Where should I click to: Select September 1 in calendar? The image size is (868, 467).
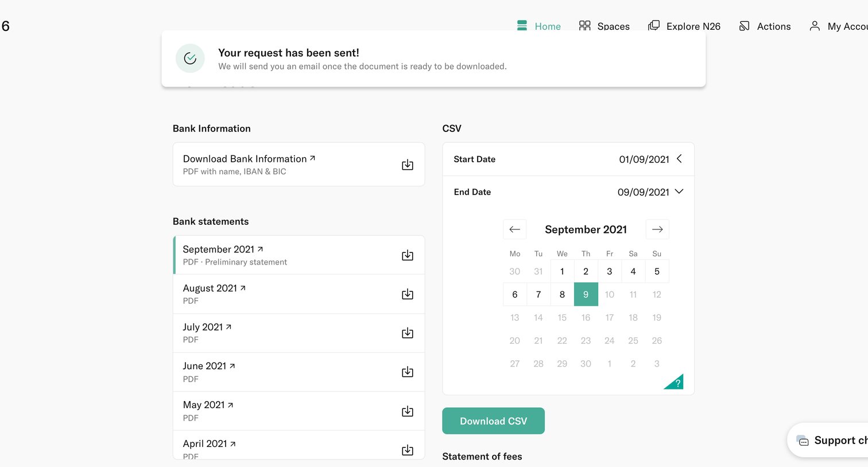coord(562,271)
